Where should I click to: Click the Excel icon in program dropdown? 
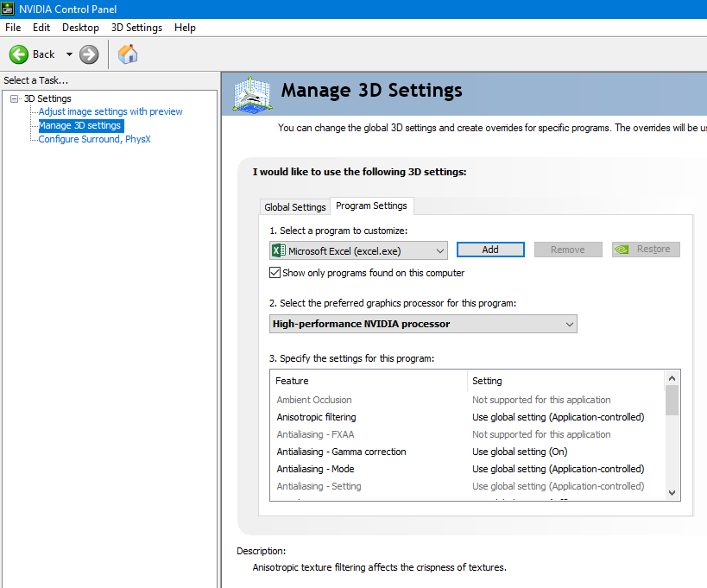(x=278, y=250)
